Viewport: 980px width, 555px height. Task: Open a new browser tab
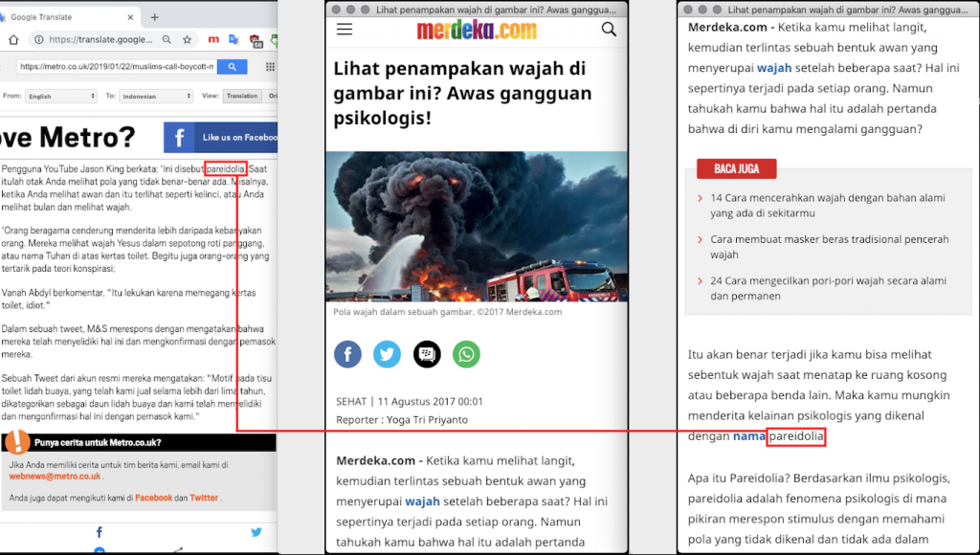pos(155,17)
